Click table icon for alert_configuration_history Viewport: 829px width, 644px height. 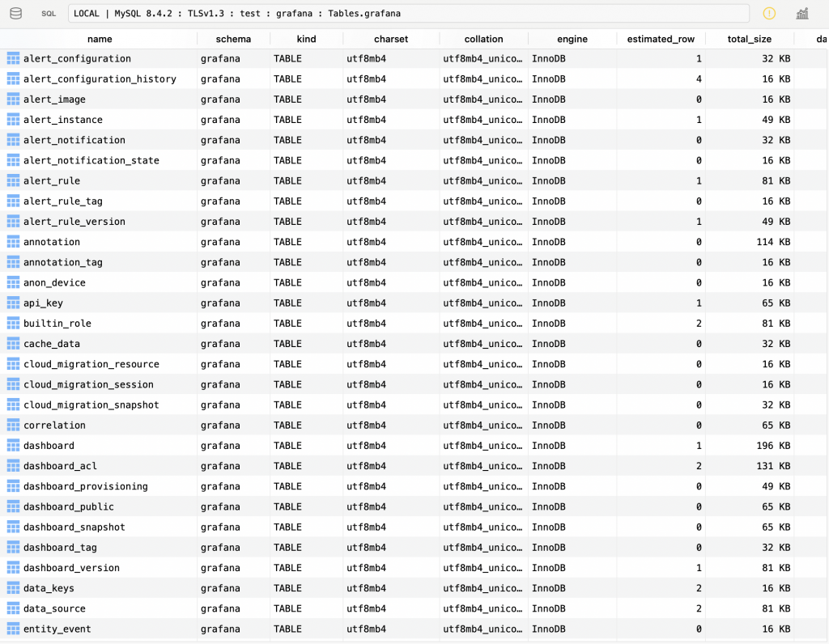click(13, 79)
